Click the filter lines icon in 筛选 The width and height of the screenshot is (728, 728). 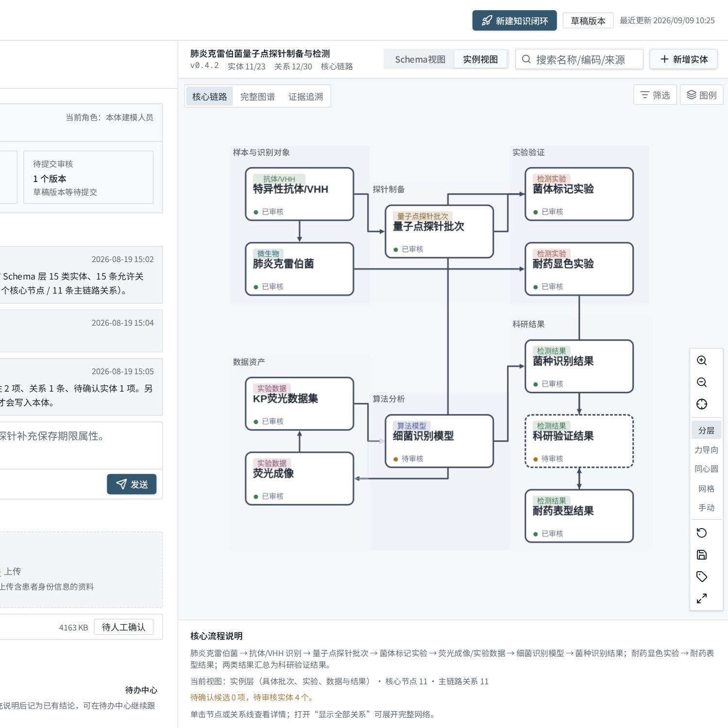pyautogui.click(x=645, y=95)
